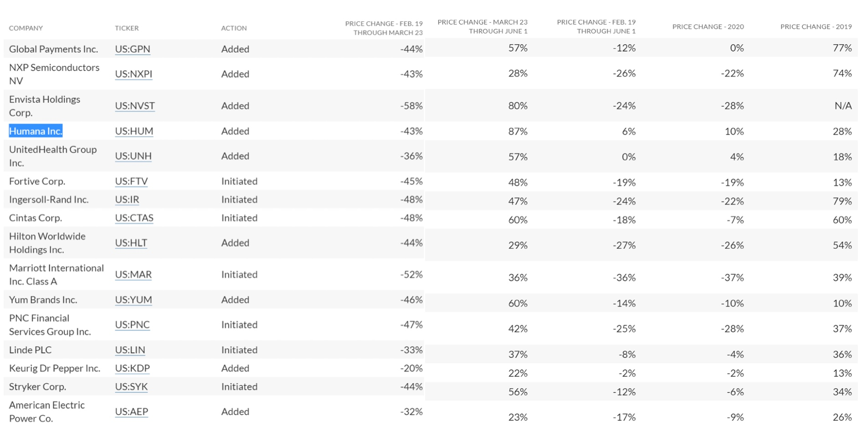This screenshot has height=441, width=868.
Task: Click the highlighted Humana Inc. company name
Action: click(x=36, y=131)
